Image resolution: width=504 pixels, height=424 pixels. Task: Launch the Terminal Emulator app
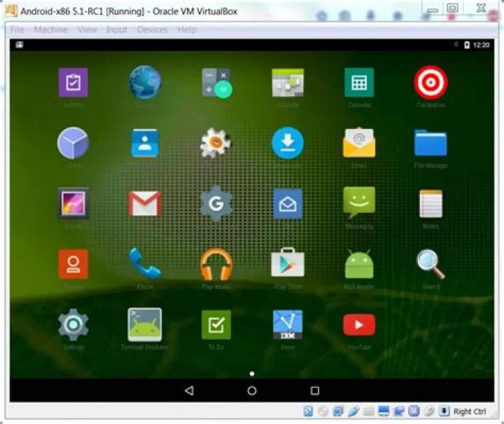145,324
